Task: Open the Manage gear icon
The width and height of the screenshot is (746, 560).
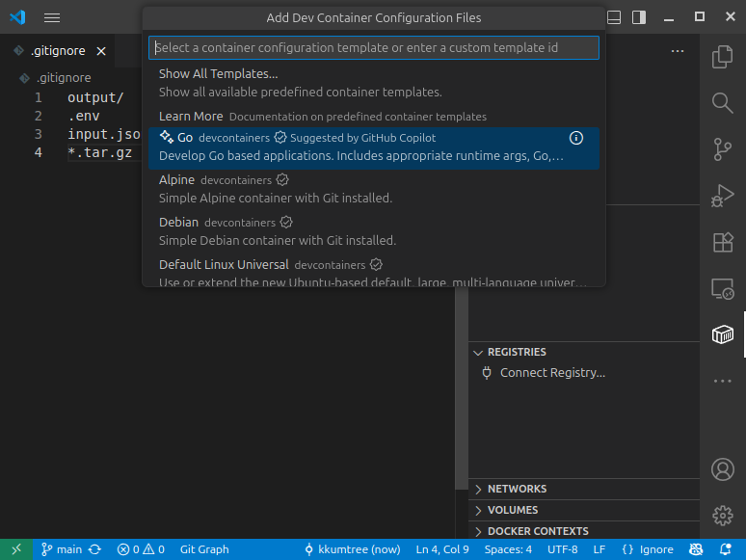Action: [x=722, y=516]
